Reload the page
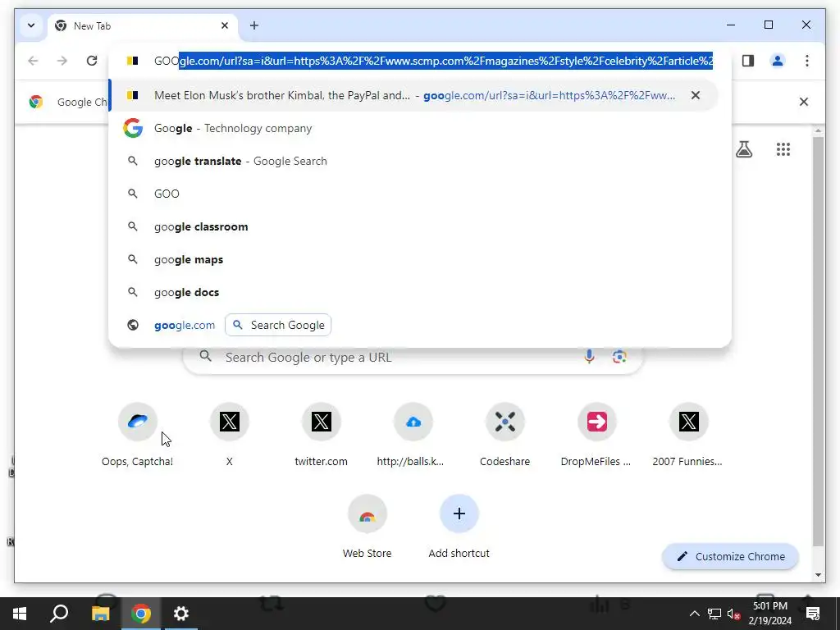This screenshot has height=630, width=840. 92,61
